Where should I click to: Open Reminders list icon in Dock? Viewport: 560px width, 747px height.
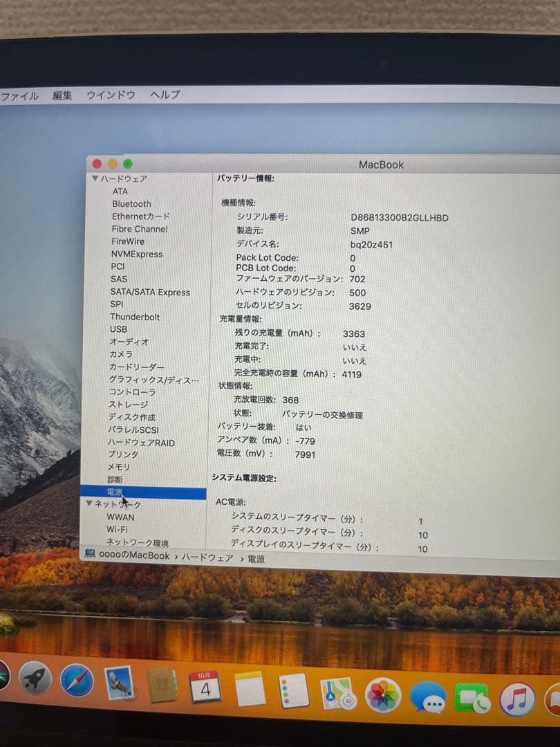pyautogui.click(x=294, y=691)
